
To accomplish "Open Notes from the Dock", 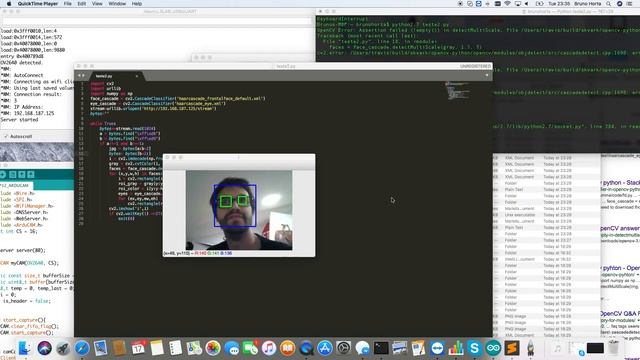I will [157, 348].
